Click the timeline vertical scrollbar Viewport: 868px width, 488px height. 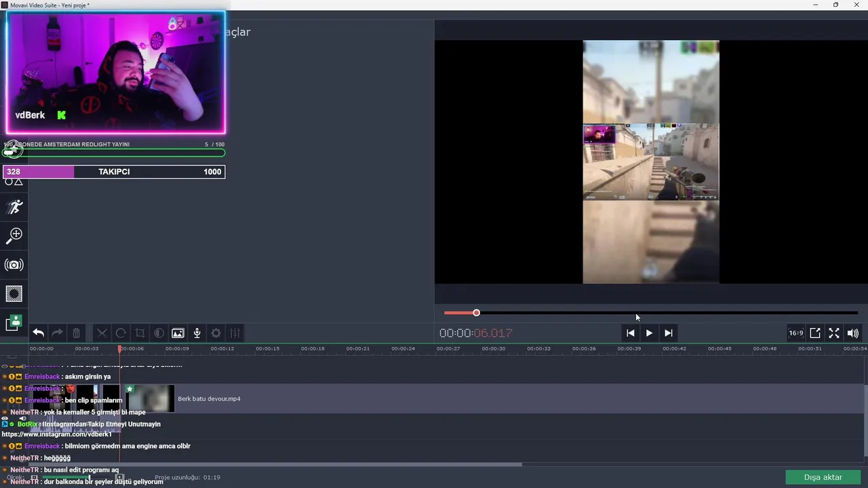(866, 420)
